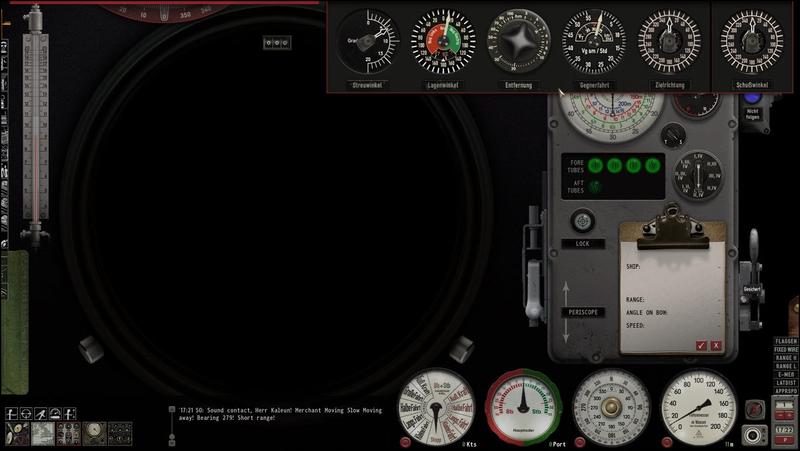Click the Schußwinkel gyro angle dial
This screenshot has width=800, height=451.
tap(752, 42)
